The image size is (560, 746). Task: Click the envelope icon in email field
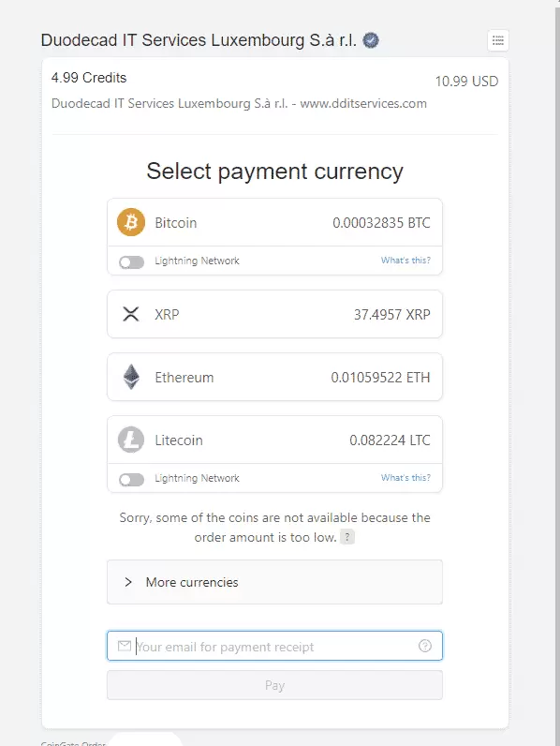125,646
